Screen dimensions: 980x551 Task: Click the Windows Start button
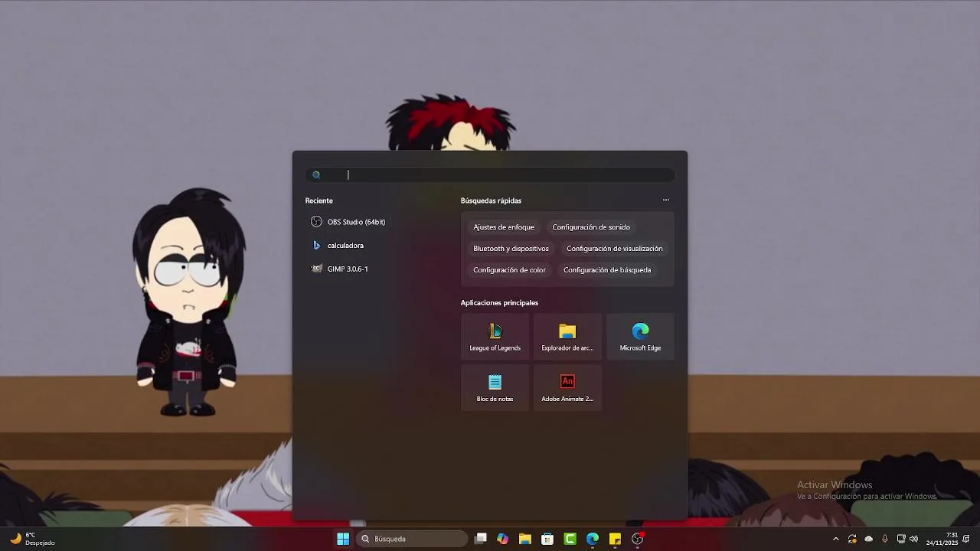point(343,539)
